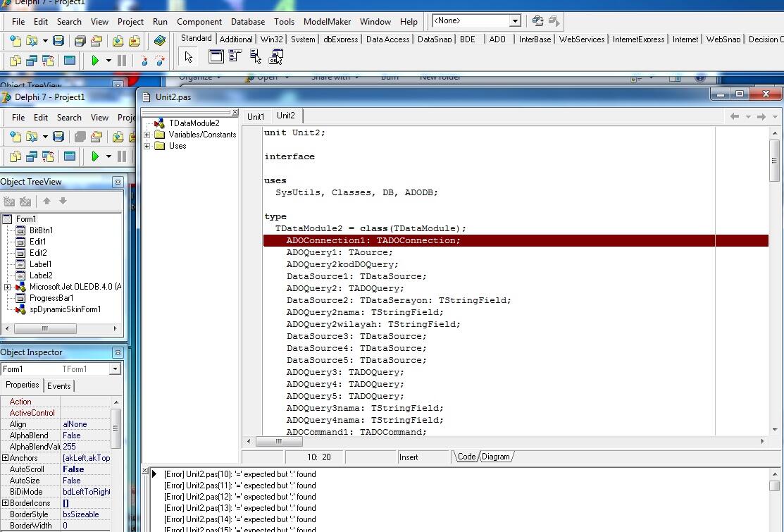784x532 pixels.
Task: Click the AutoScroll False value in Object Inspector
Action: pyautogui.click(x=85, y=469)
